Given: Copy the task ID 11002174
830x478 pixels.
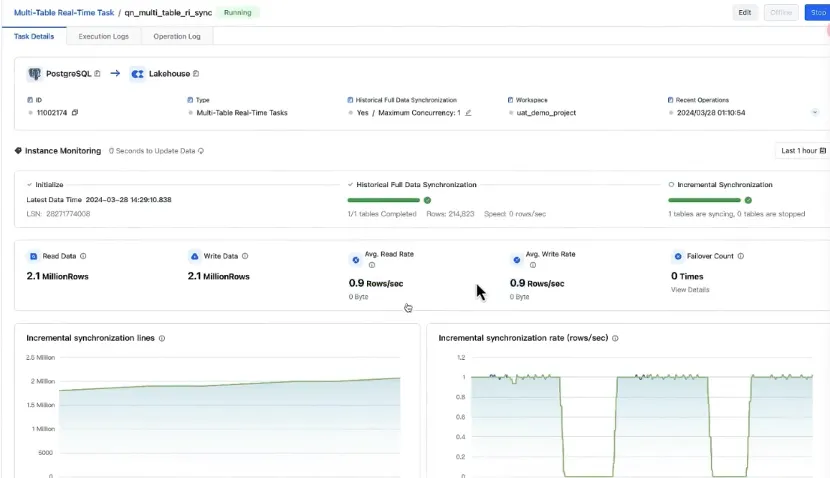Looking at the screenshot, I should click(75, 113).
